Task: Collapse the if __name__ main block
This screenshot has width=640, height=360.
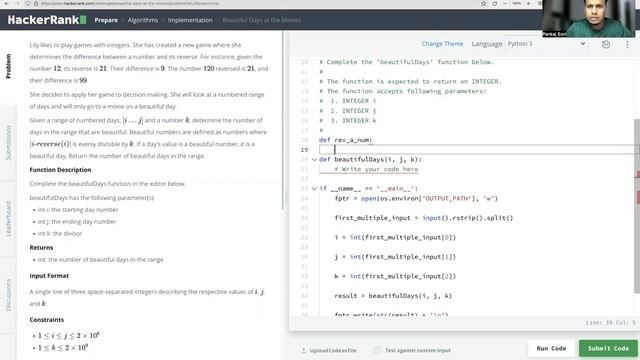Action: pyautogui.click(x=314, y=189)
